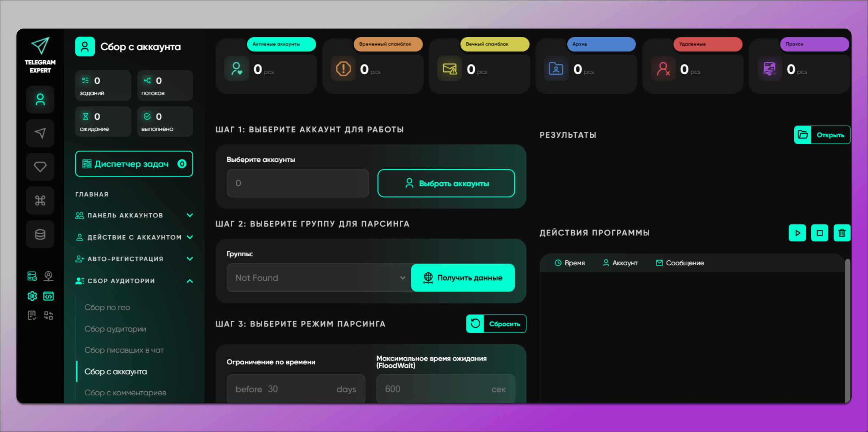
Task: Open the database stack sidebar icon
Action: coord(40,234)
